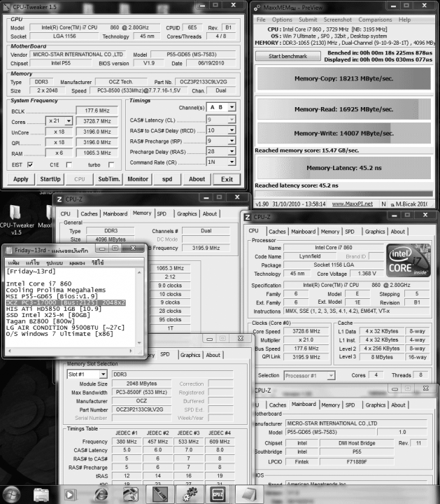
Task: Open the RAS# to CAS# Delay dropdown
Action: coord(232,130)
